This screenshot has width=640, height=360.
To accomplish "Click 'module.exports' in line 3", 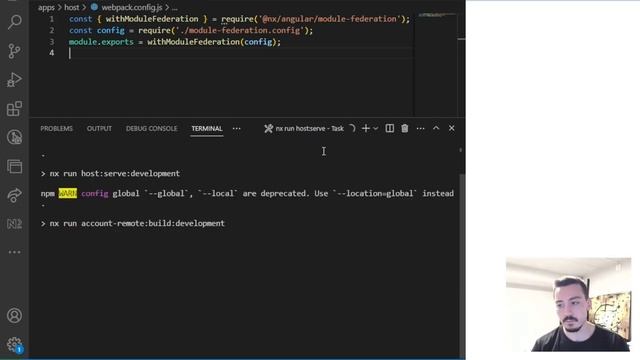I will (x=101, y=42).
